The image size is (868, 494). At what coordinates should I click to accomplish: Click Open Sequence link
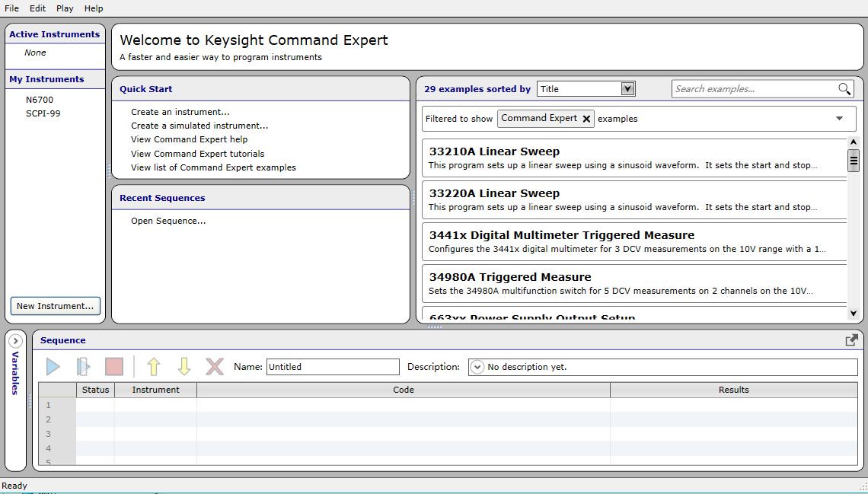coord(168,221)
